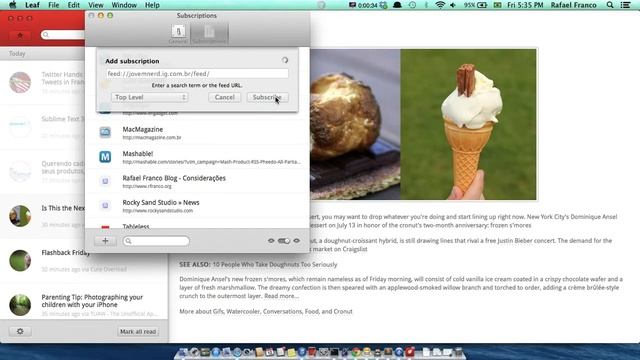Click the Mashable M feed icon

tap(105, 157)
